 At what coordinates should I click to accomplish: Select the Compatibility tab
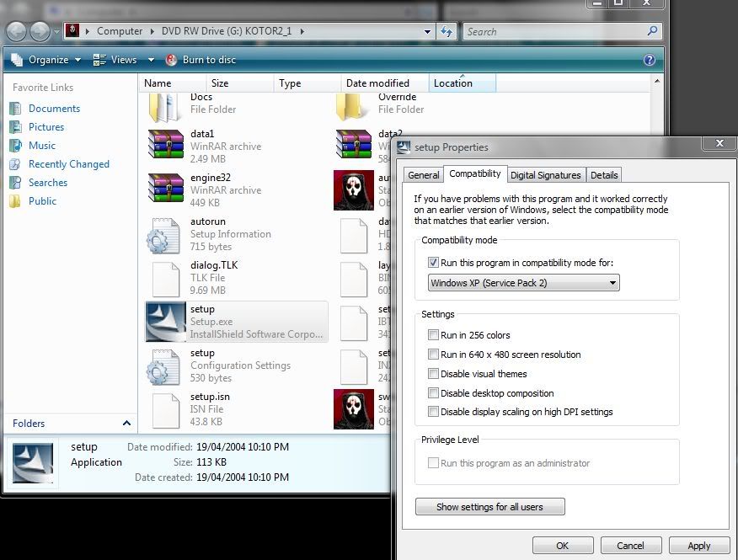[475, 173]
